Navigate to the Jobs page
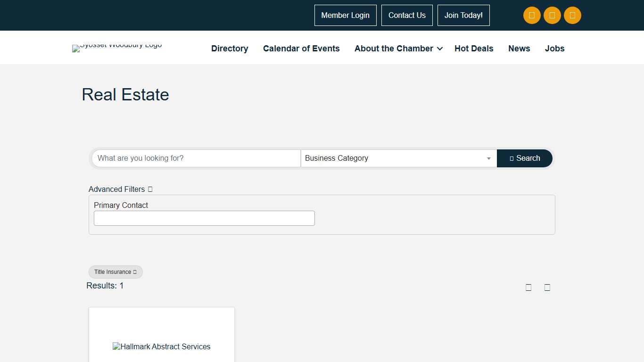 (554, 49)
